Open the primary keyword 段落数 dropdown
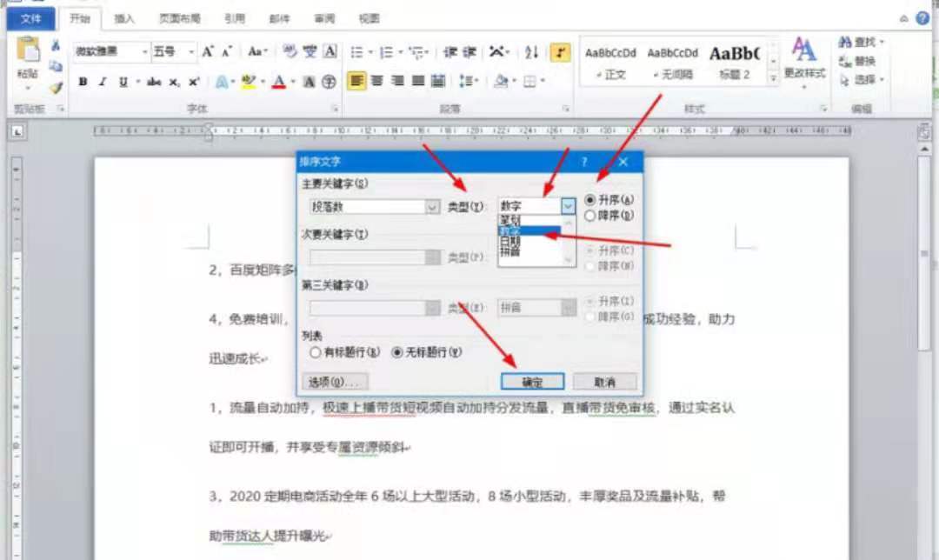Screen dimensions: 939x560 tap(432, 207)
